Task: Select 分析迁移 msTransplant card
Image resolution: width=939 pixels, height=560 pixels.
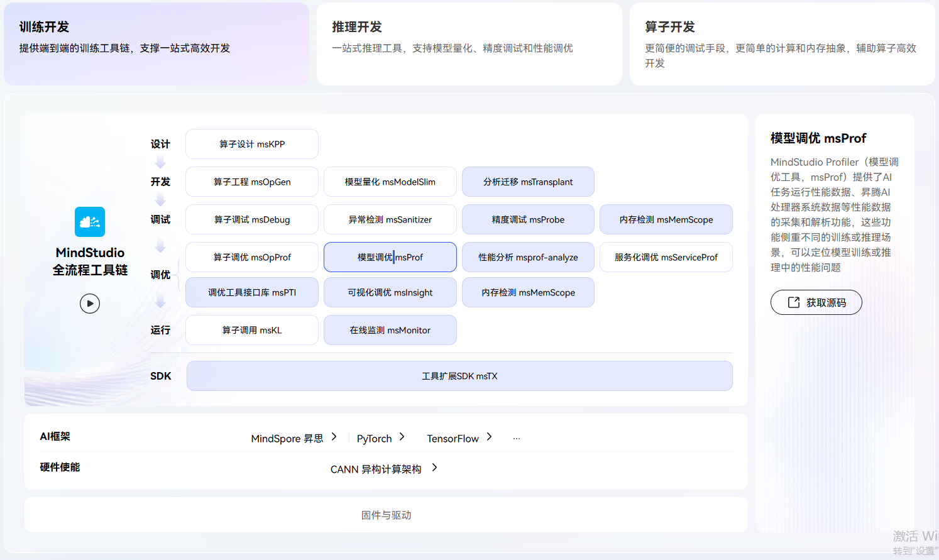Action: (528, 182)
